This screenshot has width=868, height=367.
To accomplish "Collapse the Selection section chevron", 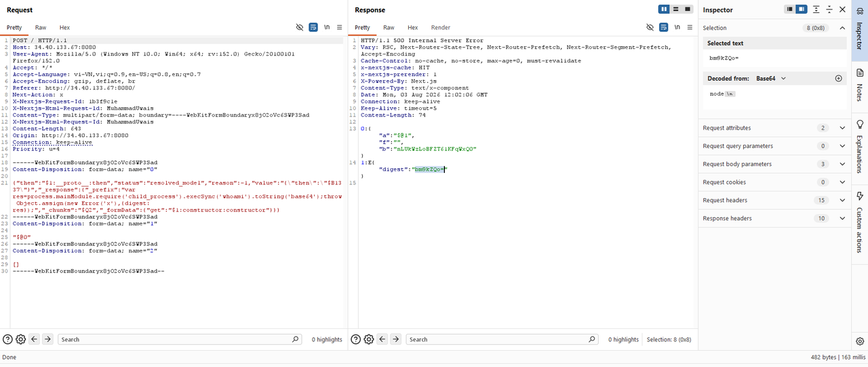I will (x=842, y=28).
